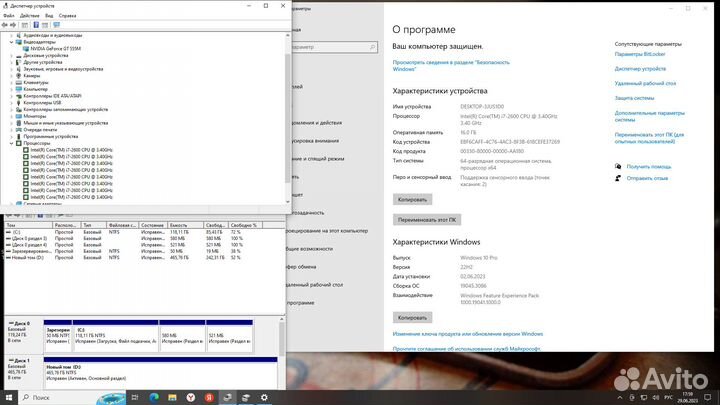
Task: Click 'Отправить отзыв' link
Action: click(x=647, y=178)
